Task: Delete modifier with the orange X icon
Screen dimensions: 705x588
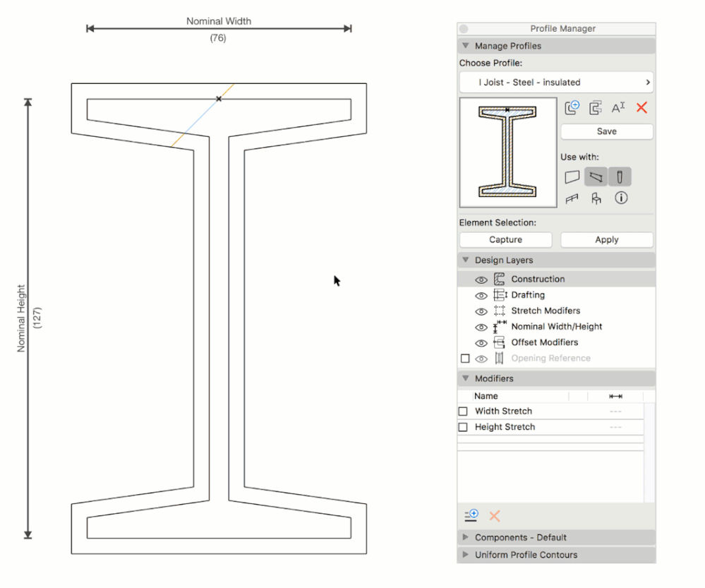Action: click(x=495, y=516)
